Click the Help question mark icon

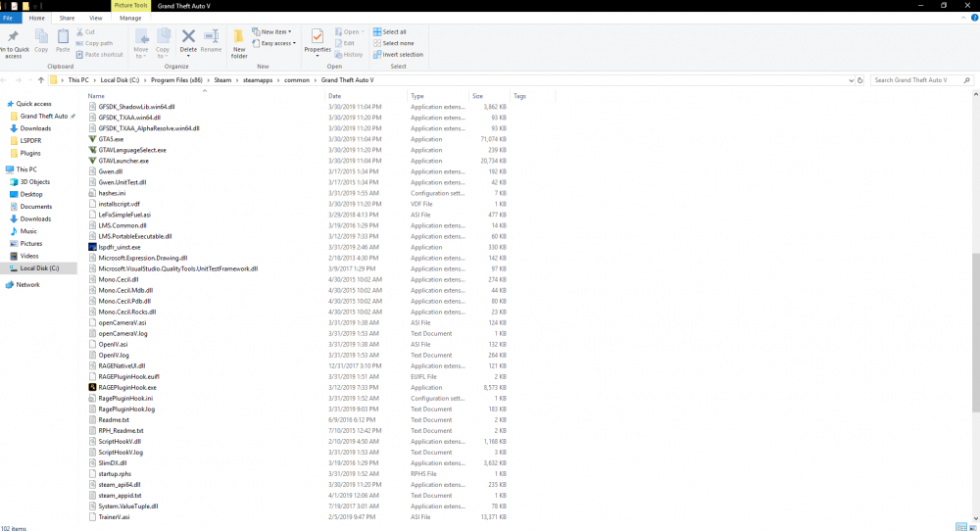pos(974,18)
